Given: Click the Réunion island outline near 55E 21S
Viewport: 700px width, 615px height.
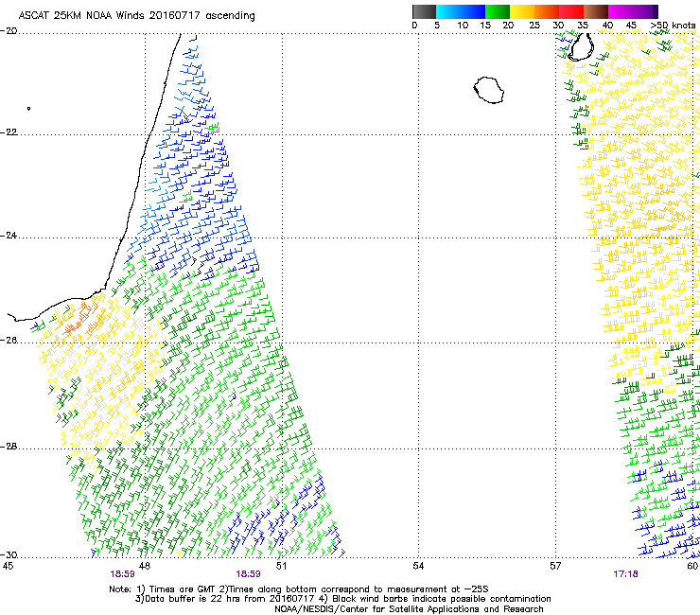Looking at the screenshot, I should tap(489, 90).
